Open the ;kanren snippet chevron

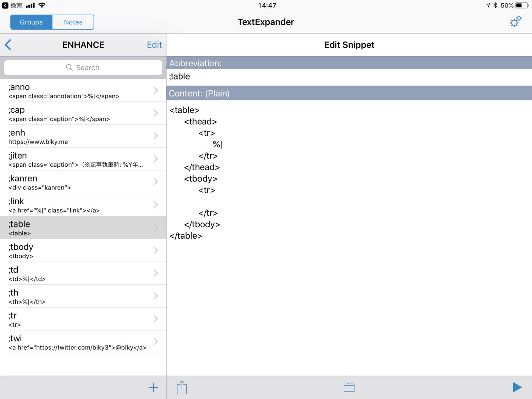click(156, 182)
